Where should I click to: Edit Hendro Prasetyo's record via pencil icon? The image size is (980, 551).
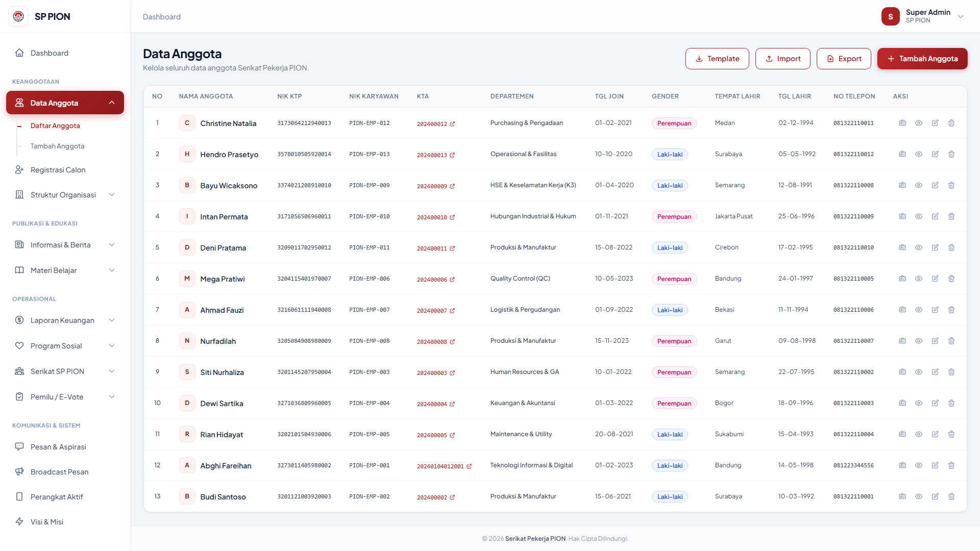[x=935, y=154]
